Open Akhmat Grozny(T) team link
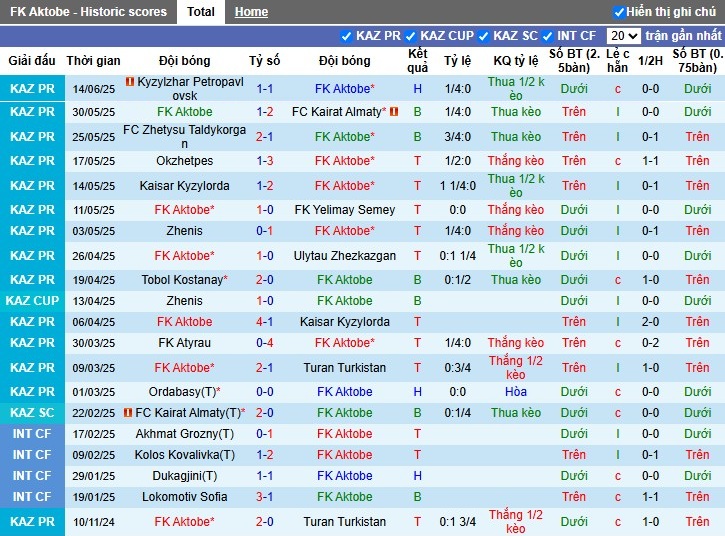The image size is (725, 536). [x=184, y=434]
